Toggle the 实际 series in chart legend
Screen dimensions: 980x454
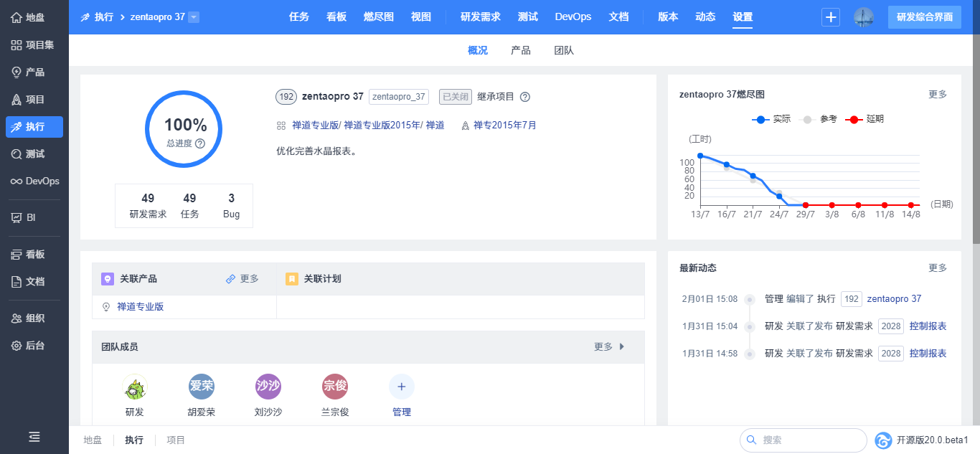pos(771,119)
